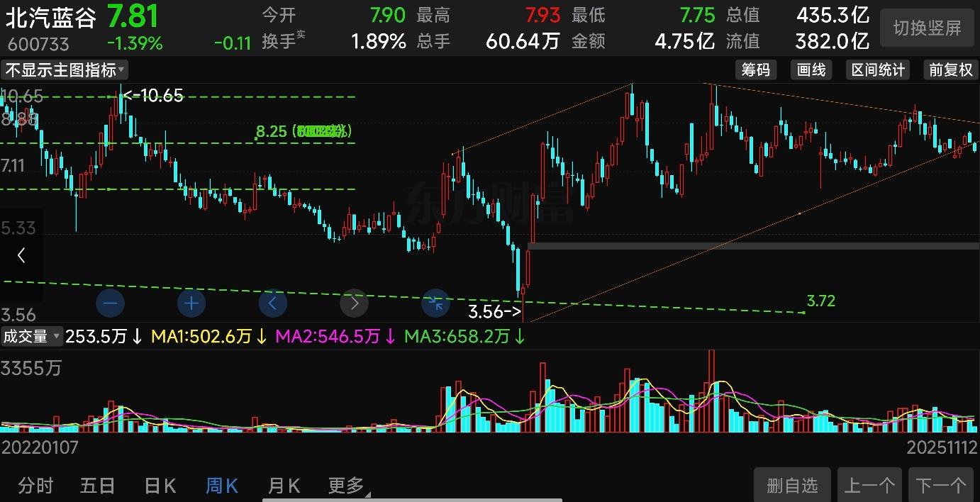The image size is (980, 502).
Task: Tap the plus zoom-in chart icon
Action: click(x=191, y=304)
